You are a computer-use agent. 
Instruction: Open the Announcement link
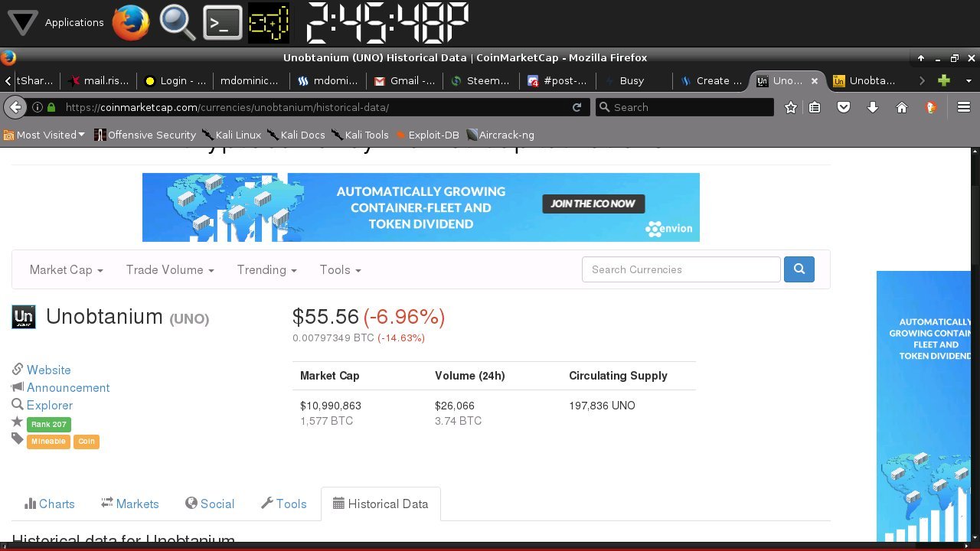point(68,387)
